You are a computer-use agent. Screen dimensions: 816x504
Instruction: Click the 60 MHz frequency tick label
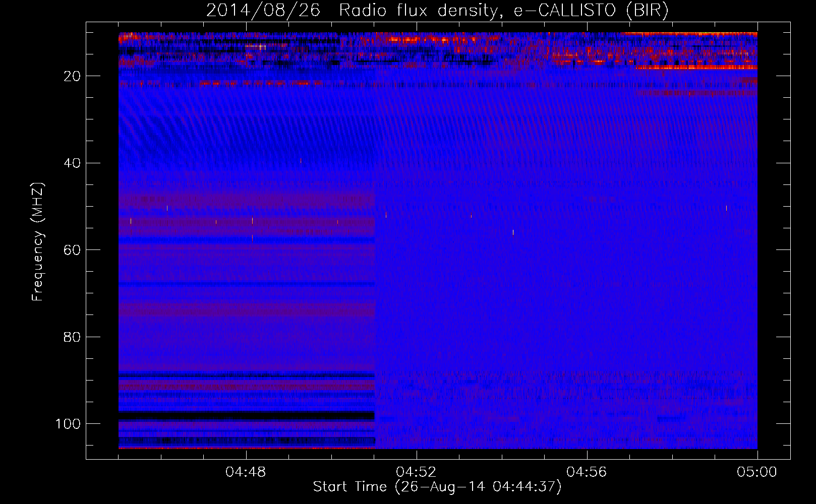point(72,250)
